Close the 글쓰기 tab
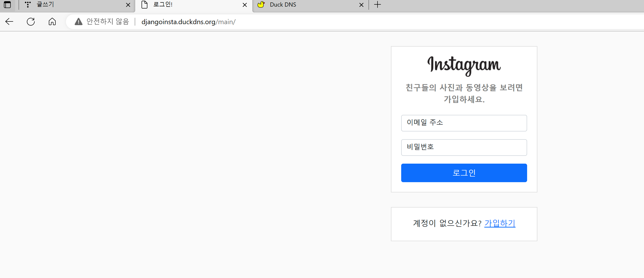Viewport: 644px width, 278px height. [128, 5]
